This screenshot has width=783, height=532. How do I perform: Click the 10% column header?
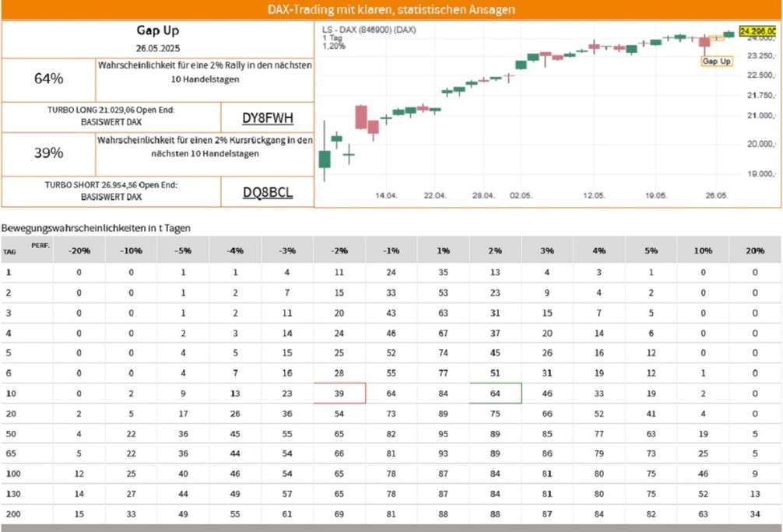tap(703, 250)
